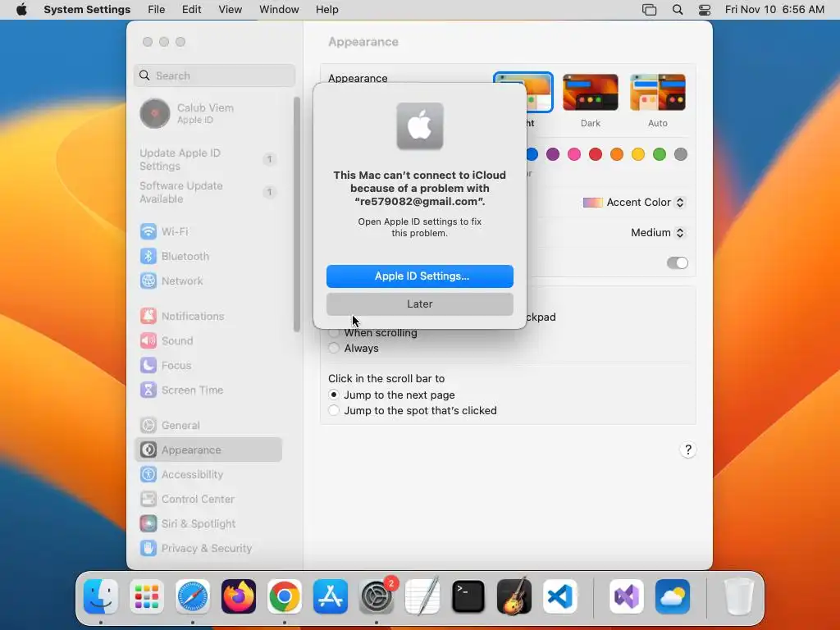This screenshot has width=840, height=630.
Task: Click the help question mark button
Action: tap(688, 450)
